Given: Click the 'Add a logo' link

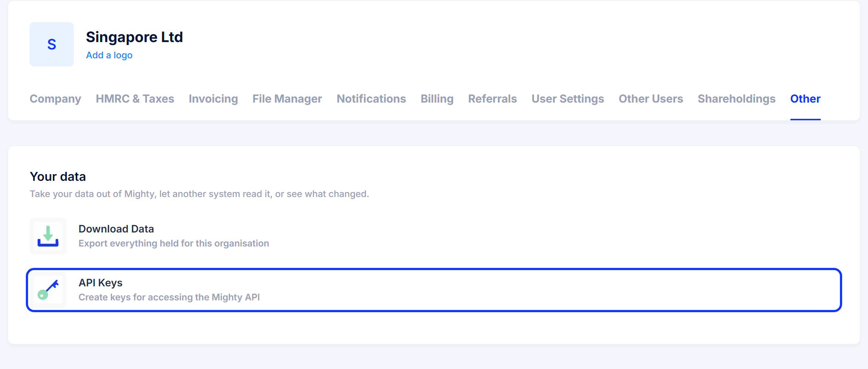Looking at the screenshot, I should pos(109,55).
